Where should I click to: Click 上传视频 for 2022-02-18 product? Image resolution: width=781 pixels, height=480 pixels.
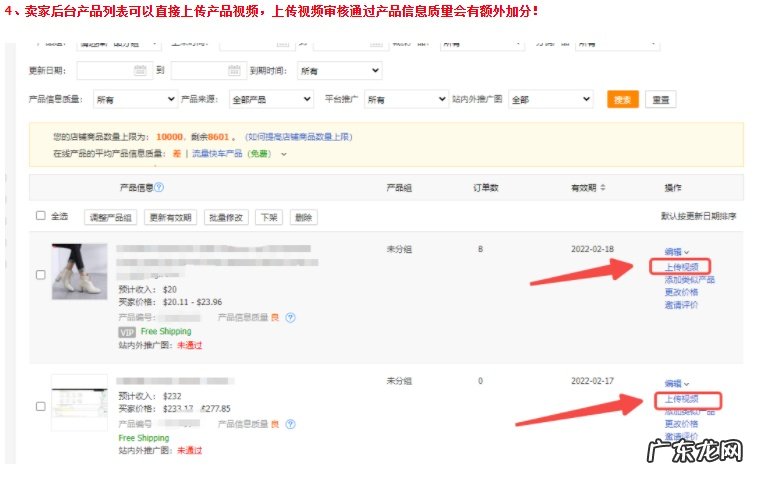[x=681, y=267]
